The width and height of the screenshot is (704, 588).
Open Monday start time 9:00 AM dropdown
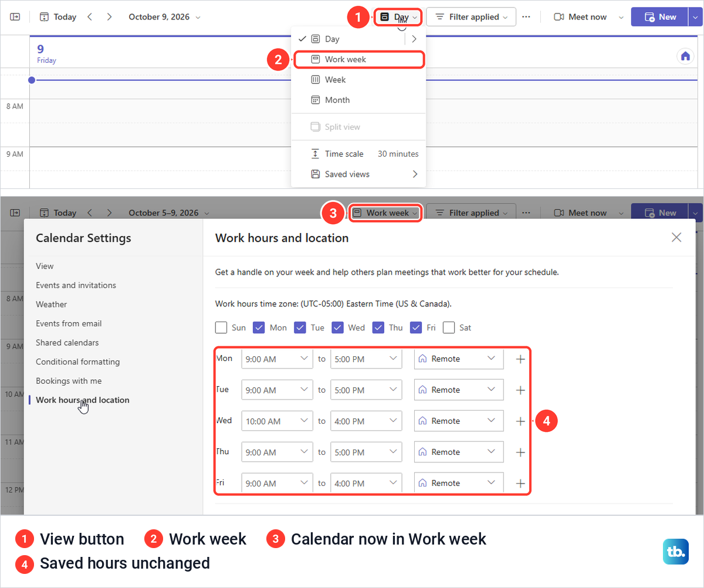pos(277,359)
